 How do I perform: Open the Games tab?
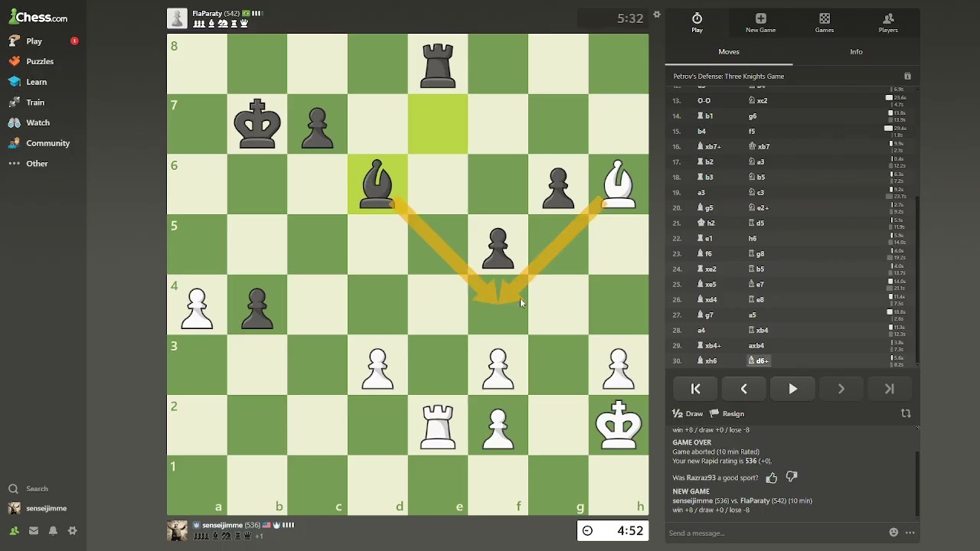[x=825, y=23]
